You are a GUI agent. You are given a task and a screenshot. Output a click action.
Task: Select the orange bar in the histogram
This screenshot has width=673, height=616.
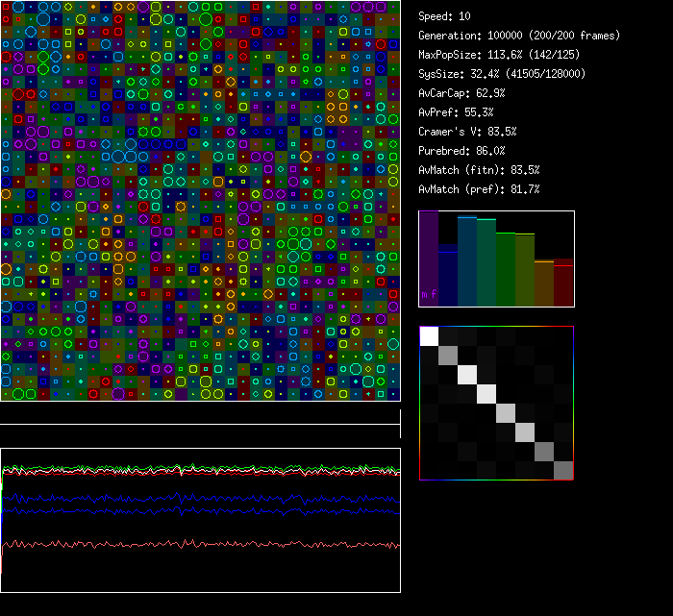(x=544, y=283)
